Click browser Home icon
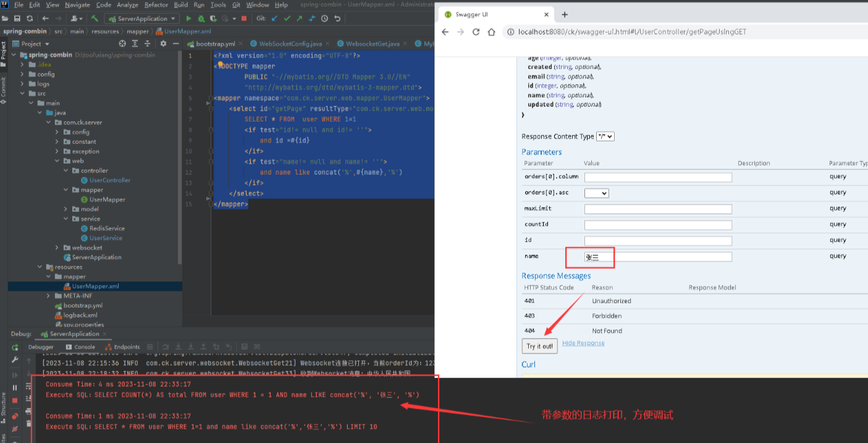The height and width of the screenshot is (443, 868). (x=491, y=32)
